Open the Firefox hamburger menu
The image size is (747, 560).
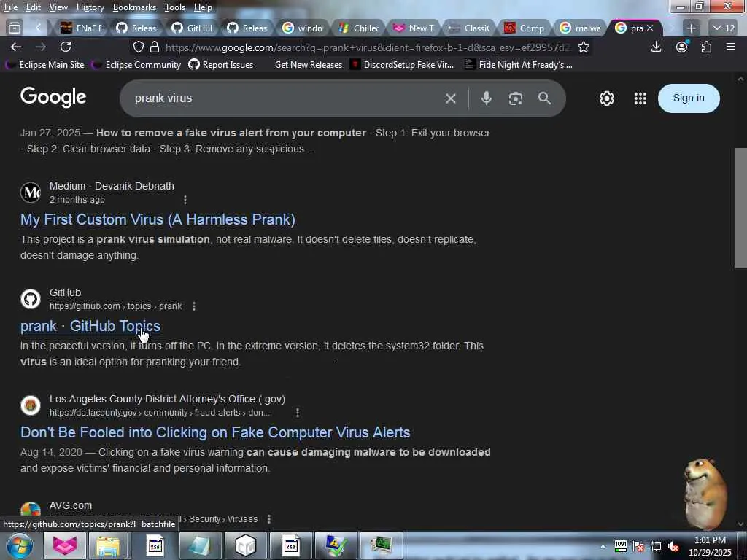click(x=731, y=47)
